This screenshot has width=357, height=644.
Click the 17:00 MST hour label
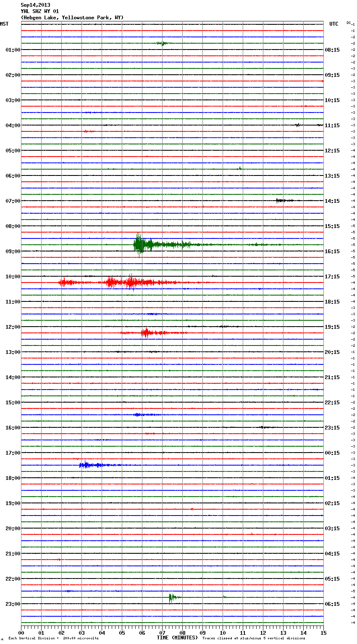click(x=13, y=453)
